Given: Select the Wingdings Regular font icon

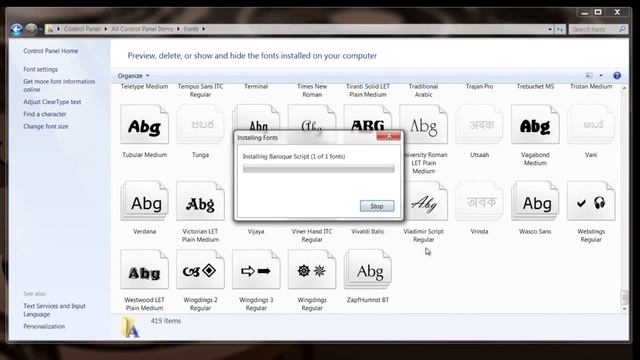Looking at the screenshot, I should click(x=312, y=270).
